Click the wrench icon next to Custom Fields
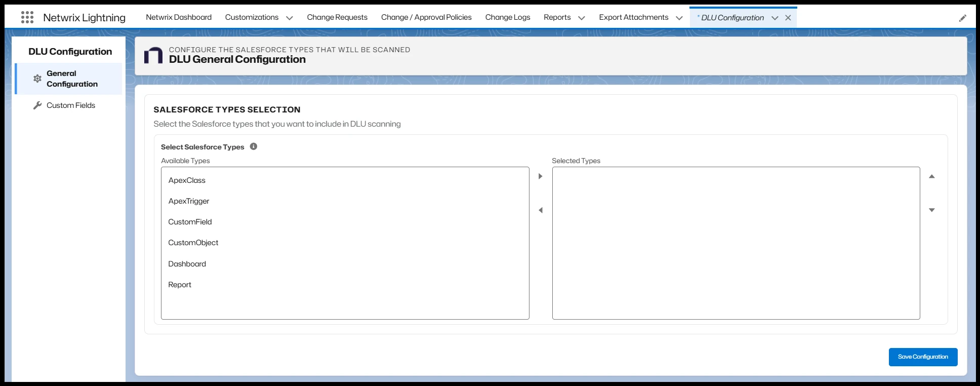Screen dimensions: 980x386 pos(37,105)
